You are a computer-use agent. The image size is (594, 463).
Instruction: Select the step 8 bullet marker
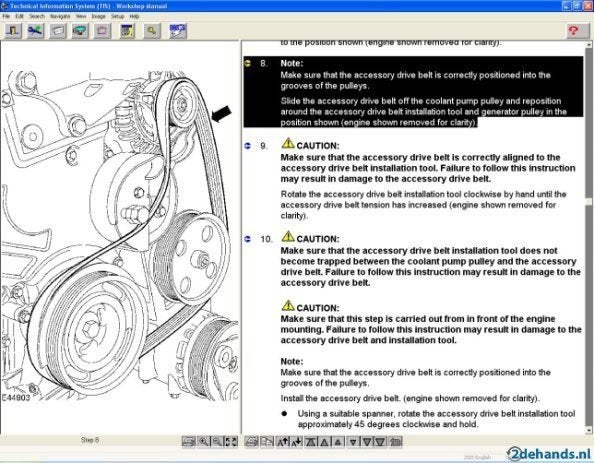pyautogui.click(x=248, y=63)
